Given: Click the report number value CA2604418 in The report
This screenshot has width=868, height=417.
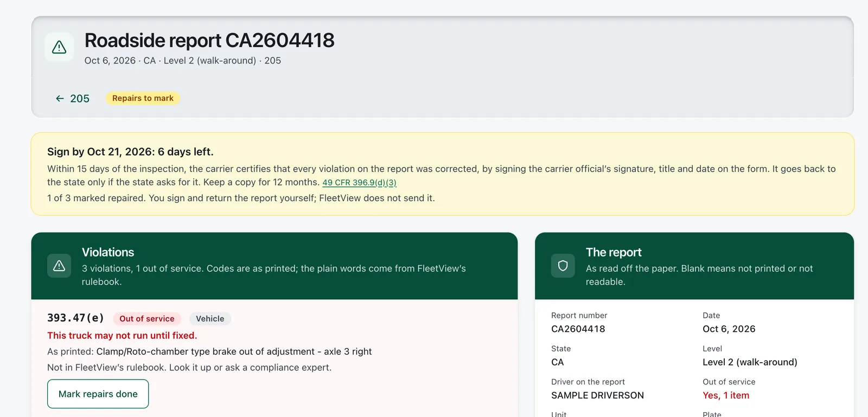Looking at the screenshot, I should point(578,329).
